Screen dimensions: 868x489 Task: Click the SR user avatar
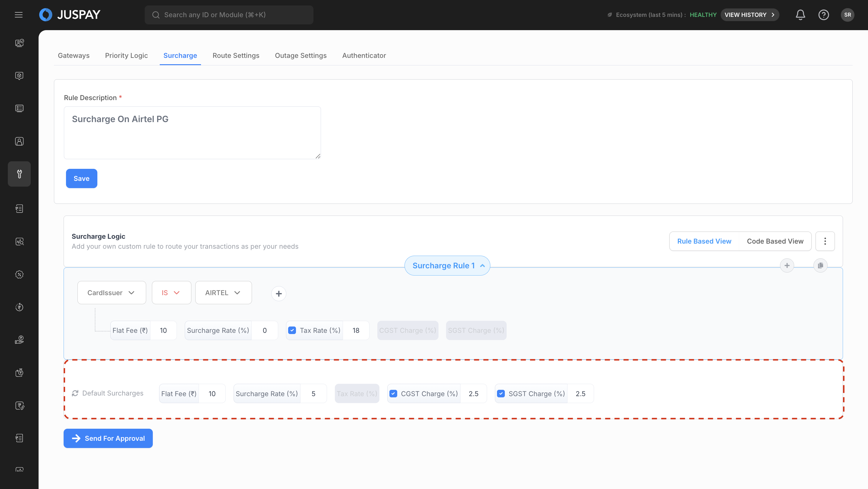(848, 15)
